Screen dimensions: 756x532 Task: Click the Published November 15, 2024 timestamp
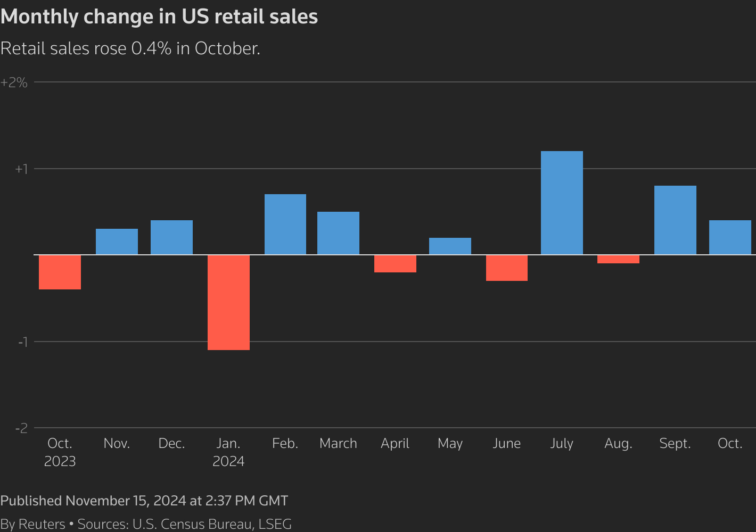(144, 501)
